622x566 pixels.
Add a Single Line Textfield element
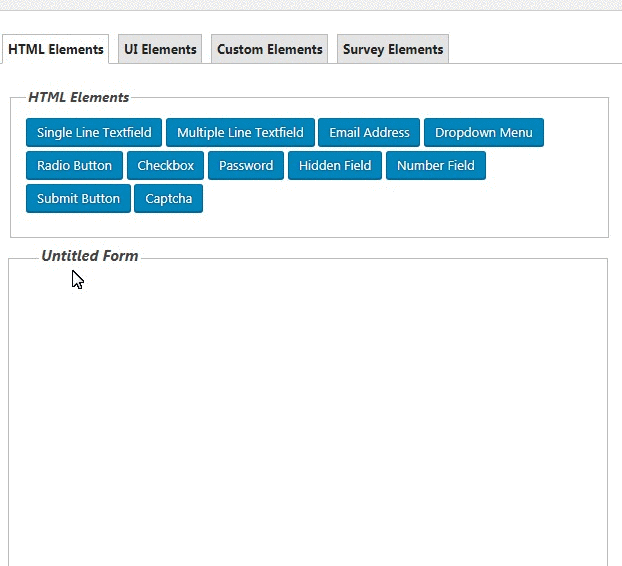click(94, 132)
